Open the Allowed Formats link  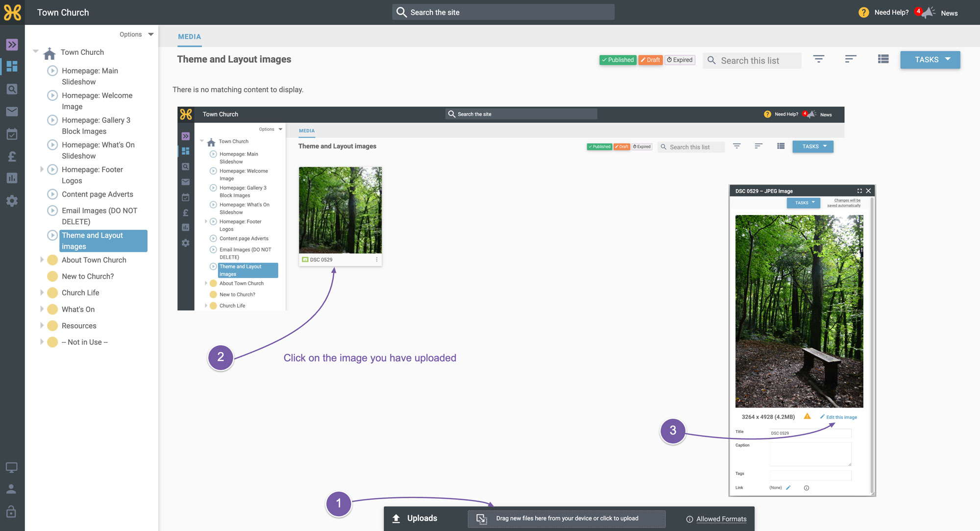click(x=721, y=519)
